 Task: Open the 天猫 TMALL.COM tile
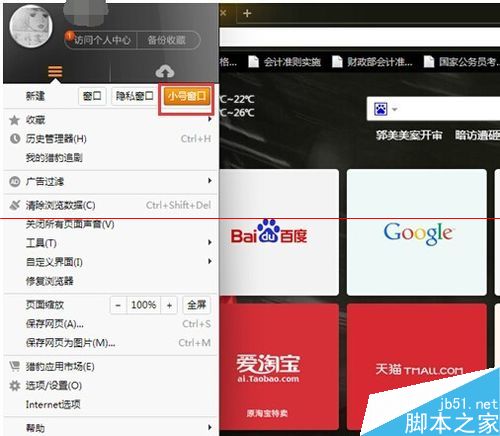(417, 367)
